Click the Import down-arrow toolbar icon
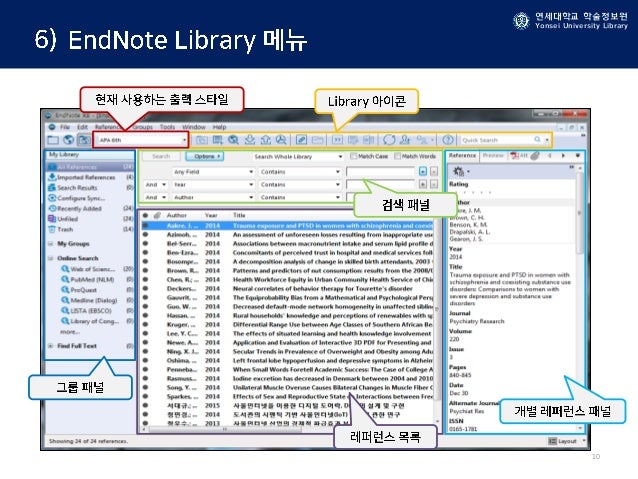Image resolution: width=638 pixels, height=479 pixels. click(x=249, y=140)
